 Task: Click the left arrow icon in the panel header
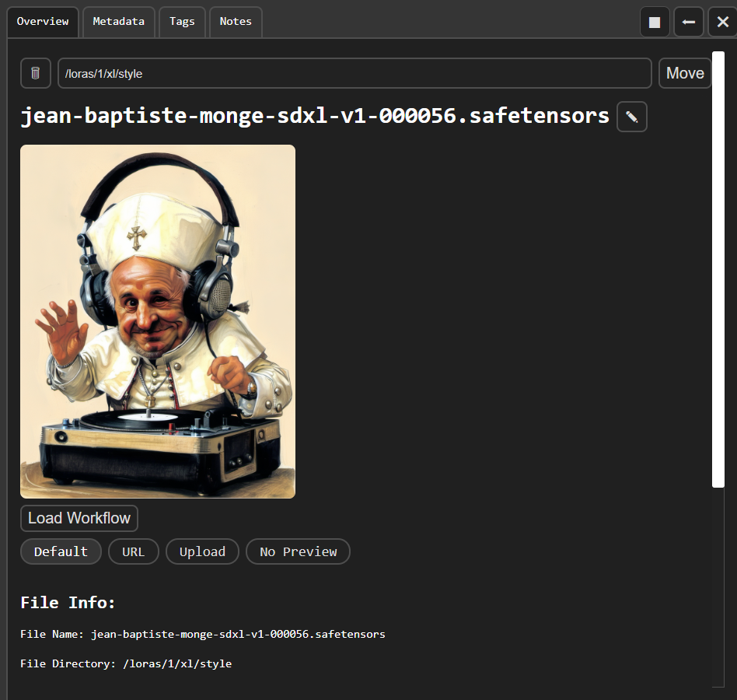(x=688, y=22)
